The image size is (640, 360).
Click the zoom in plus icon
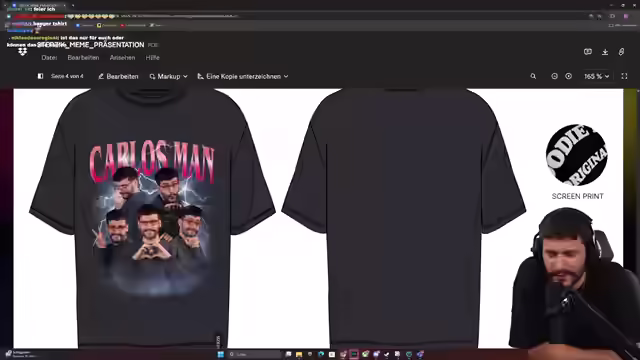[x=569, y=76]
